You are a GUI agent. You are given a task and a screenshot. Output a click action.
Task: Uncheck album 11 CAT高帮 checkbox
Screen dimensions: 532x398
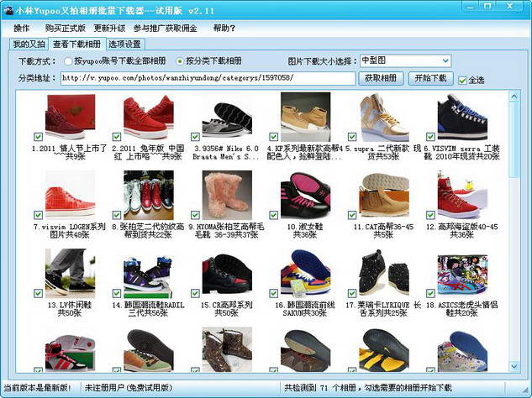pos(352,215)
